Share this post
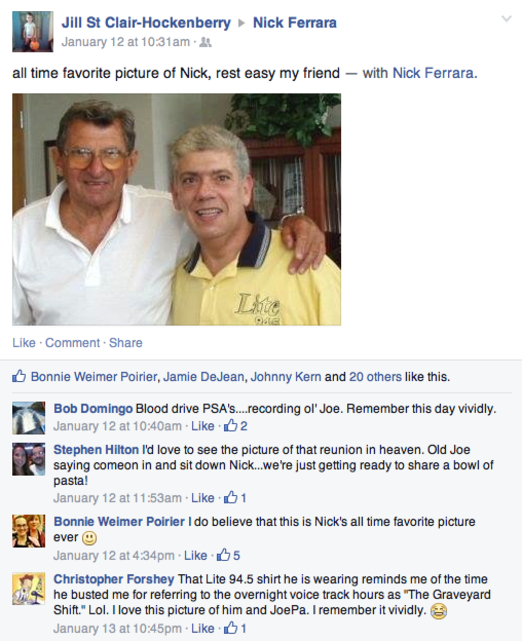 pyautogui.click(x=125, y=343)
